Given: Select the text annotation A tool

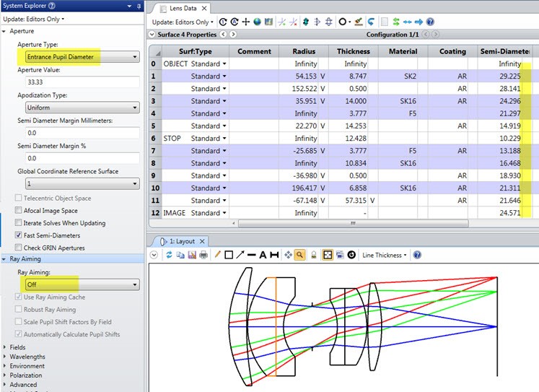Looking at the screenshot, I should pos(263,255).
